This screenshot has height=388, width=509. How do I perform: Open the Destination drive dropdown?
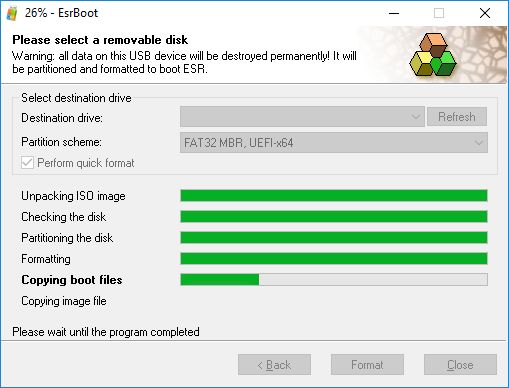302,117
